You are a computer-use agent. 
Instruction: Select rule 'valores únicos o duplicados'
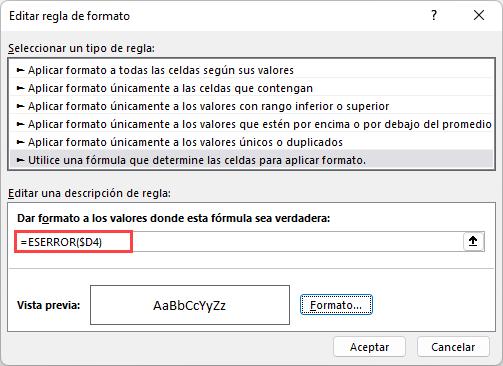pyautogui.click(x=251, y=142)
